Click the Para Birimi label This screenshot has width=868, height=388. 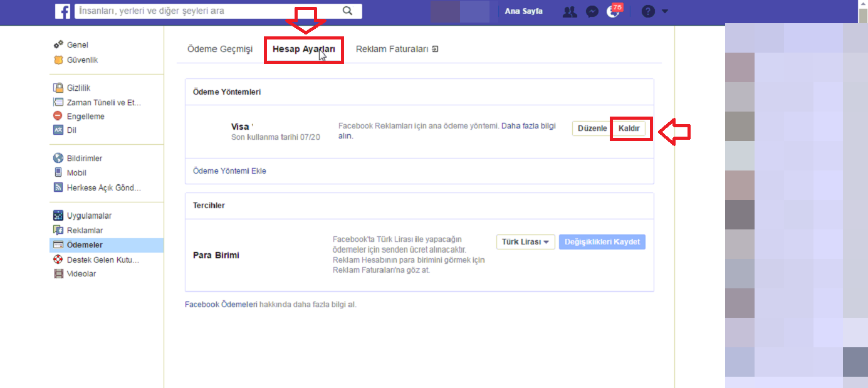point(216,255)
